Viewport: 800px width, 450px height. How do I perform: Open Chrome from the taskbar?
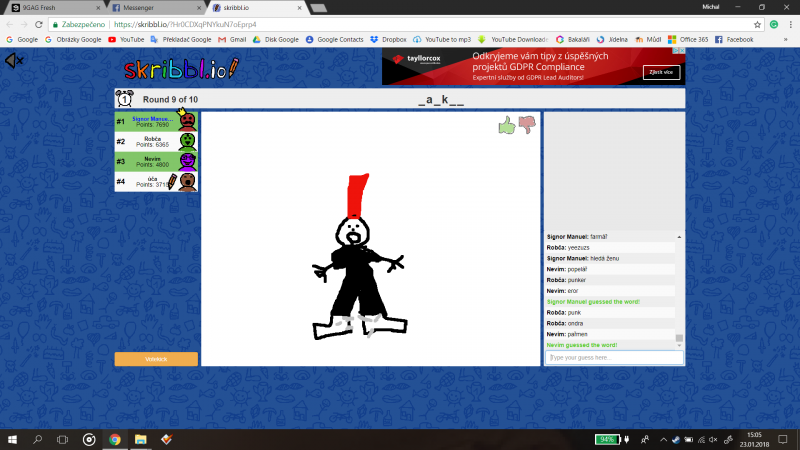[115, 439]
